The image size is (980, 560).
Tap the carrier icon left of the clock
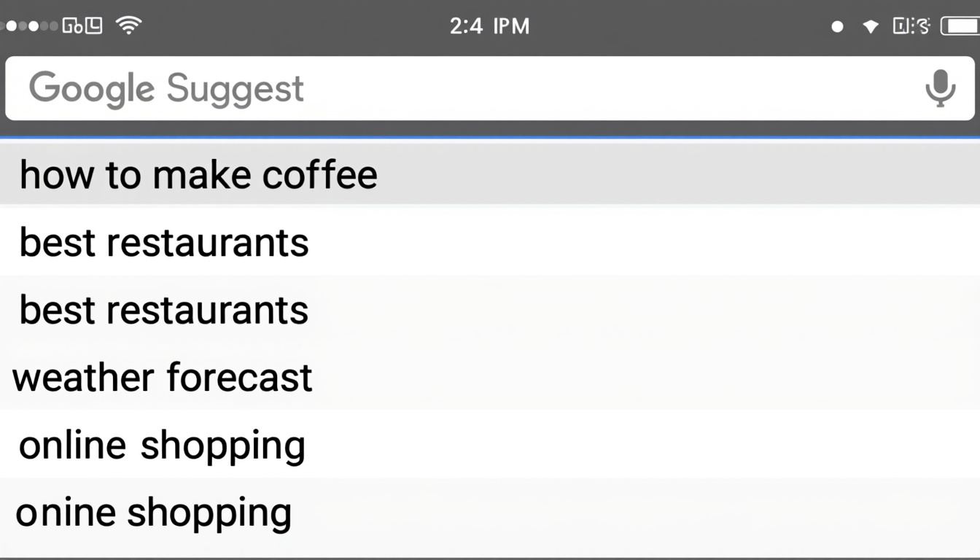[82, 25]
